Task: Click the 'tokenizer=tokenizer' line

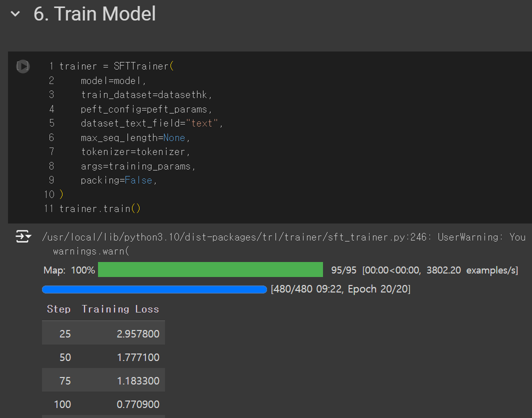Action: 135,151
